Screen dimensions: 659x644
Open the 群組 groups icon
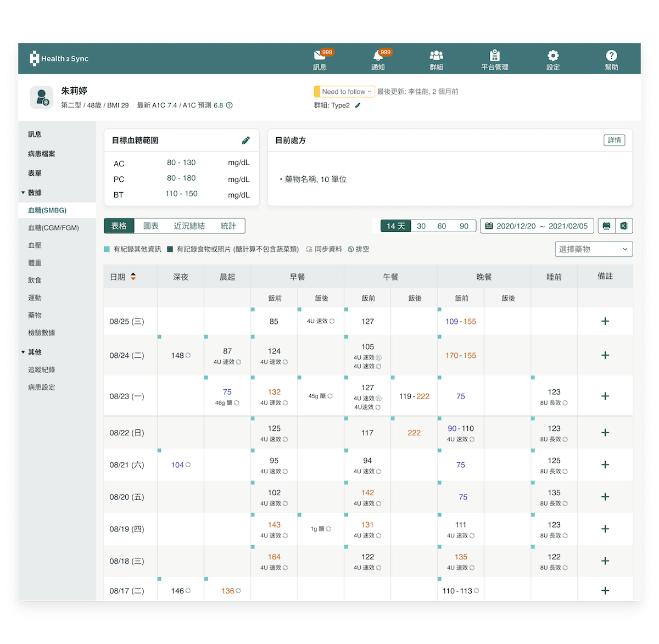(436, 56)
